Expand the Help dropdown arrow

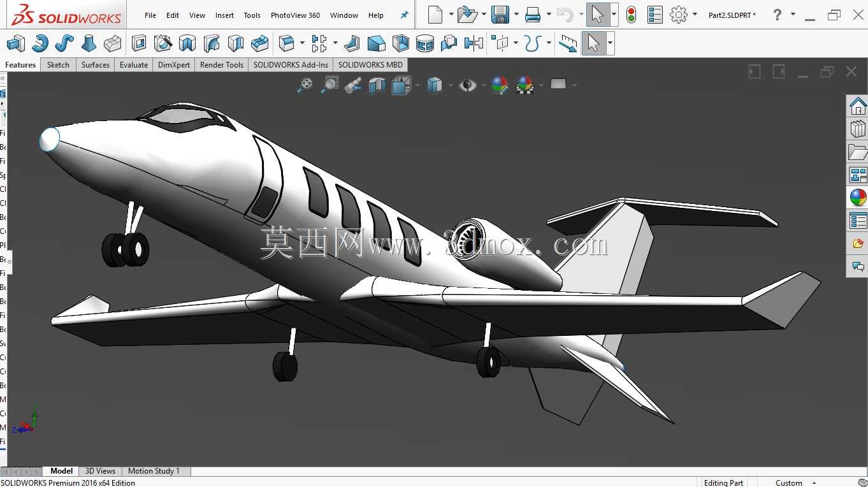coord(793,15)
